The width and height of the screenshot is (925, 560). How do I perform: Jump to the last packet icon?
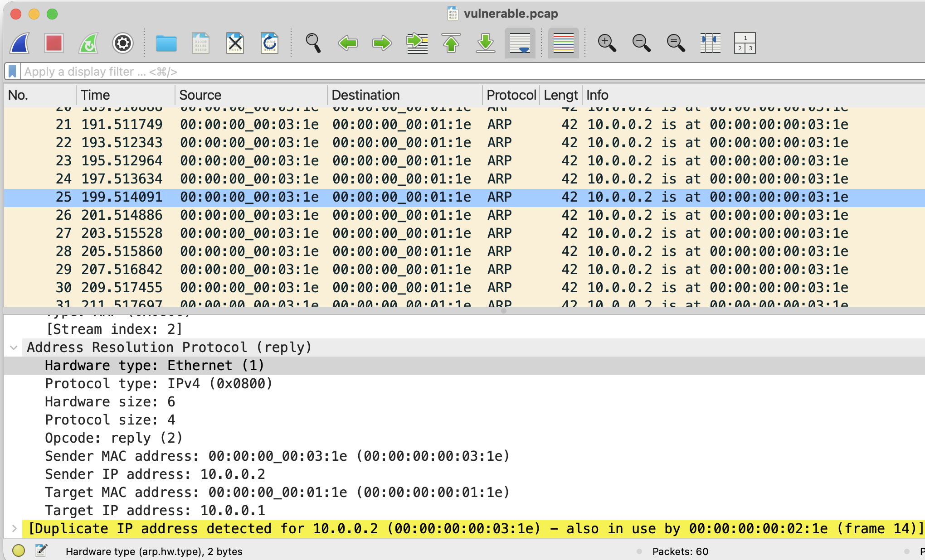tap(485, 43)
